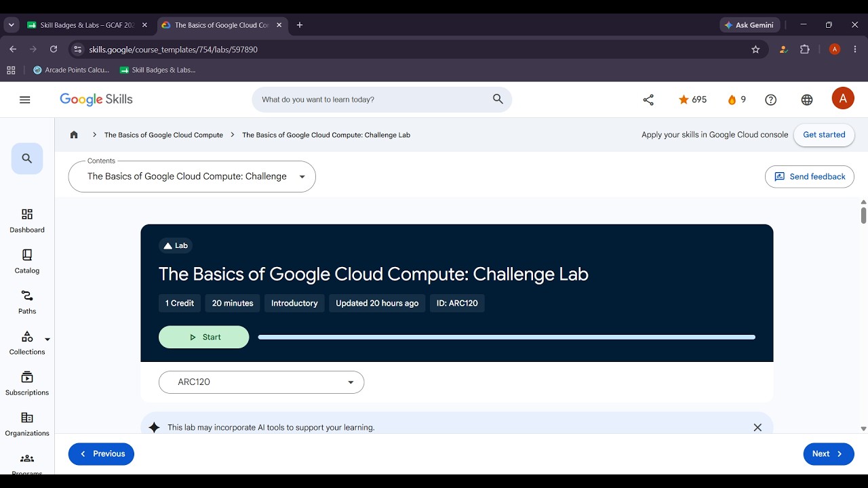
Task: Click the search magnifier icon in search bar
Action: pyautogui.click(x=498, y=100)
